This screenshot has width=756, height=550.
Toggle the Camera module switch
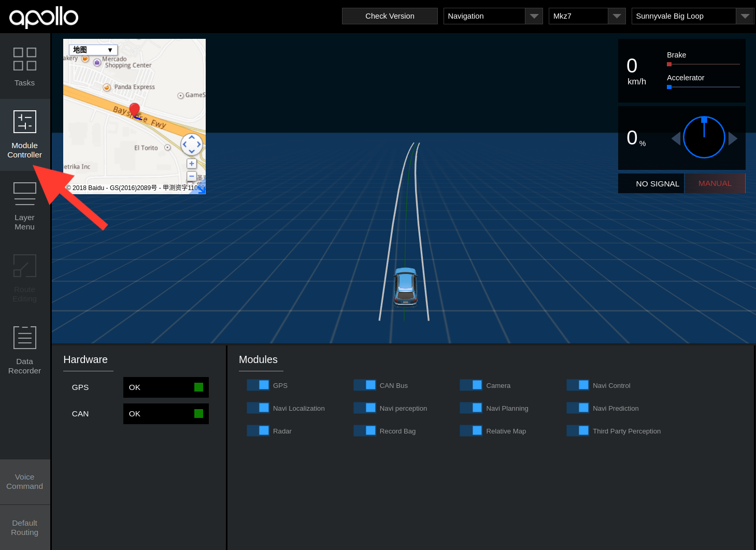(471, 385)
